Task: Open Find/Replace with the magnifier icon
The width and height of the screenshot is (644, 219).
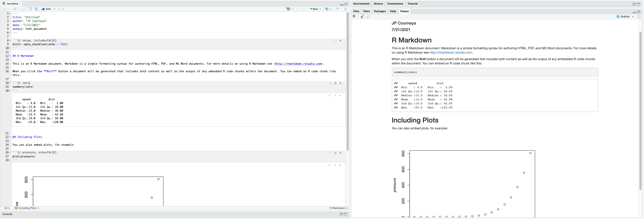Action: coord(36,9)
